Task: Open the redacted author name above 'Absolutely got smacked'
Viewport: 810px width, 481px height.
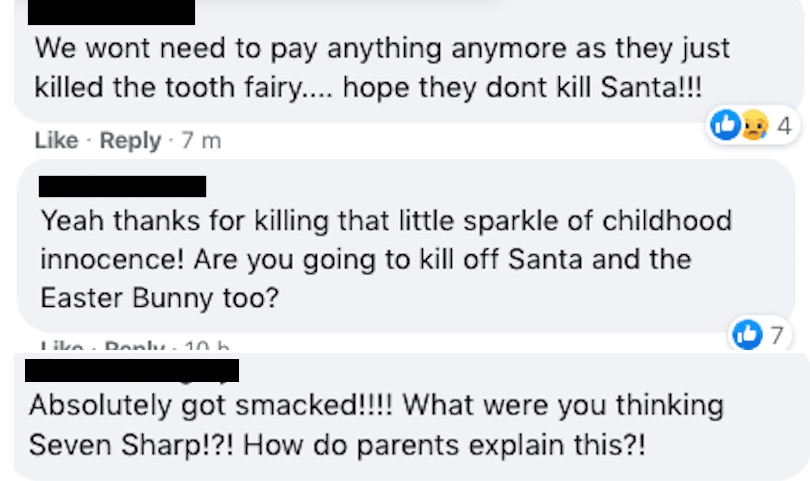Action: [131, 371]
